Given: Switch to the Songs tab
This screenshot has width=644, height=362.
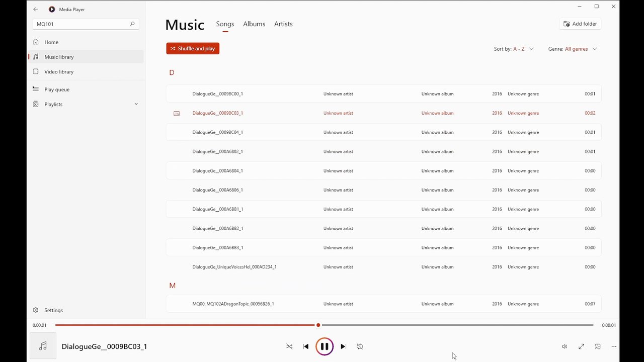Looking at the screenshot, I should (225, 24).
